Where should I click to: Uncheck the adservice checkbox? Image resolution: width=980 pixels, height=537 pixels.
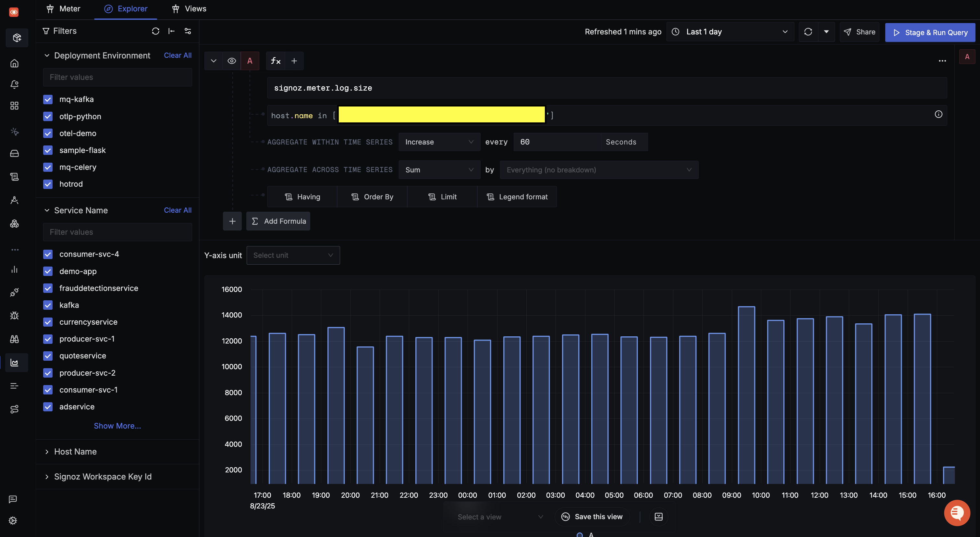click(x=48, y=407)
